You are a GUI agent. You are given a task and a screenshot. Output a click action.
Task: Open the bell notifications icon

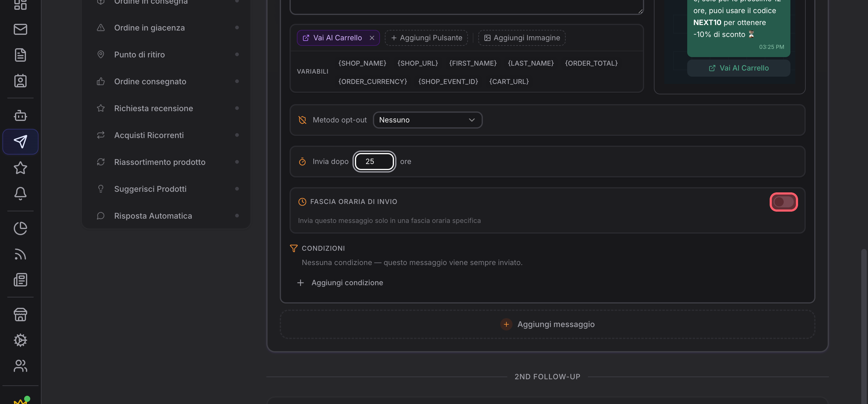point(20,193)
